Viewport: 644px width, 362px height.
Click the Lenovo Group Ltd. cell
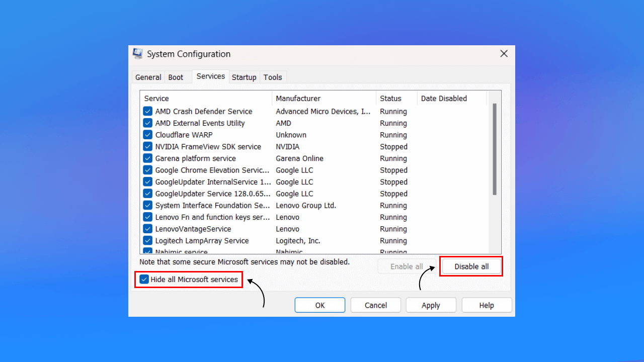[x=306, y=205]
